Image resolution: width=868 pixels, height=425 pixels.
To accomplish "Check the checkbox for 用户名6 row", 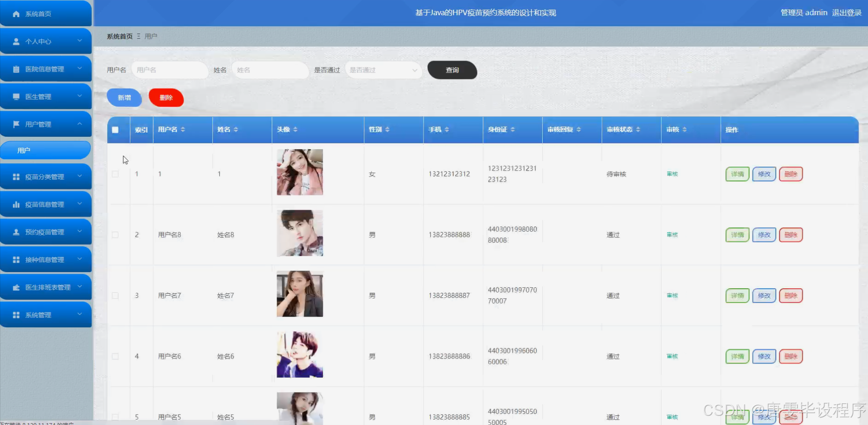I will (x=115, y=356).
